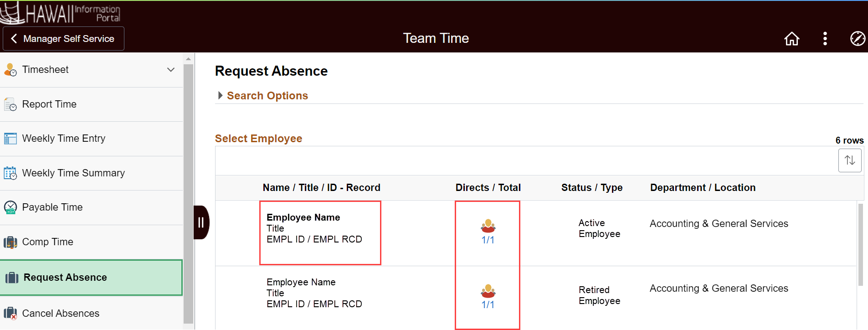Screen dimensions: 868x330
Task: Open the Home icon in the header
Action: [791, 39]
